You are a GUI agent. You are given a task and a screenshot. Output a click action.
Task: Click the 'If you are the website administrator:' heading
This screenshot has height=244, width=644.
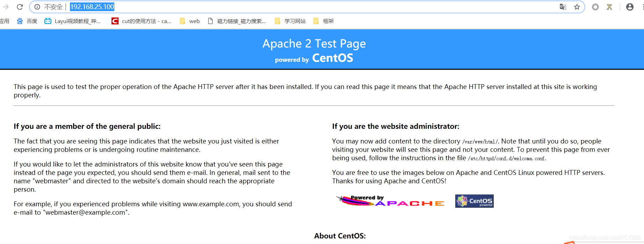[x=396, y=126]
